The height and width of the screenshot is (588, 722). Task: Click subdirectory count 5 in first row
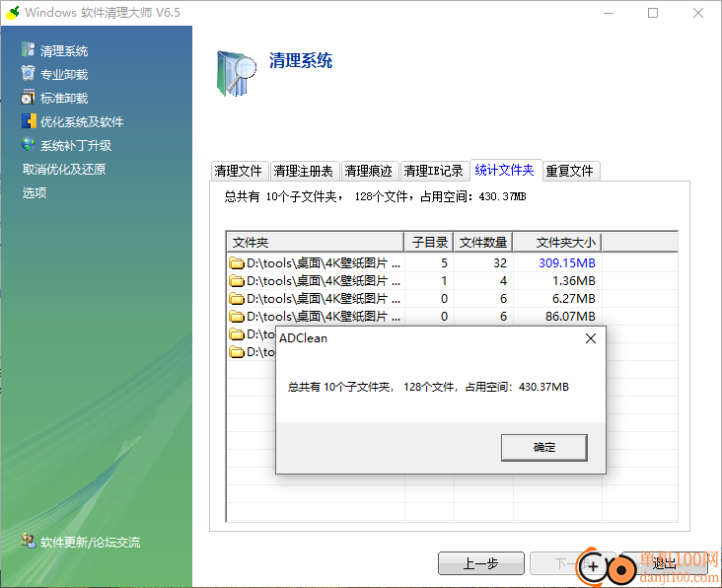tap(444, 263)
